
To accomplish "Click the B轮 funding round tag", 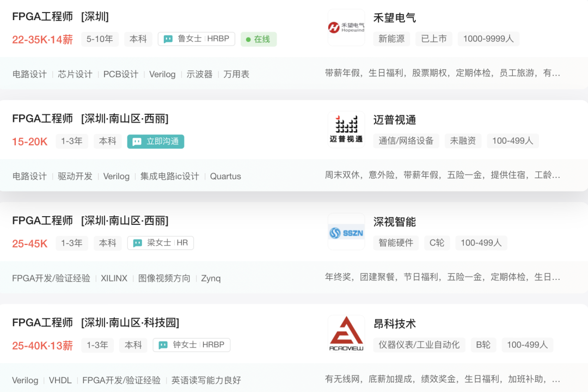I will (x=483, y=345).
